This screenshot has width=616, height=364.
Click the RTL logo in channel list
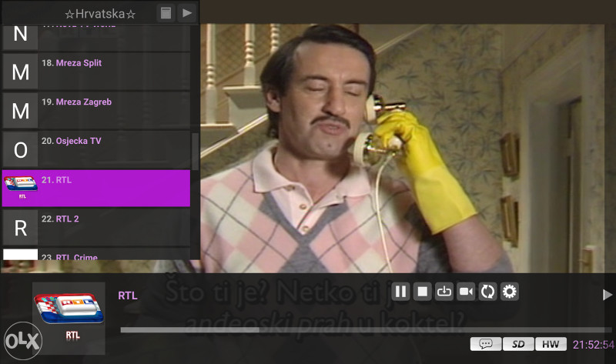(21, 187)
